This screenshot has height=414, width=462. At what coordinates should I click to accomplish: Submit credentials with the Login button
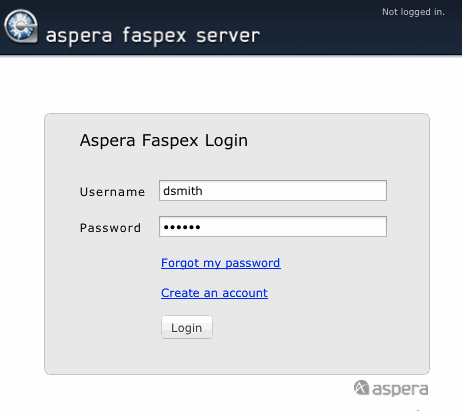point(187,328)
